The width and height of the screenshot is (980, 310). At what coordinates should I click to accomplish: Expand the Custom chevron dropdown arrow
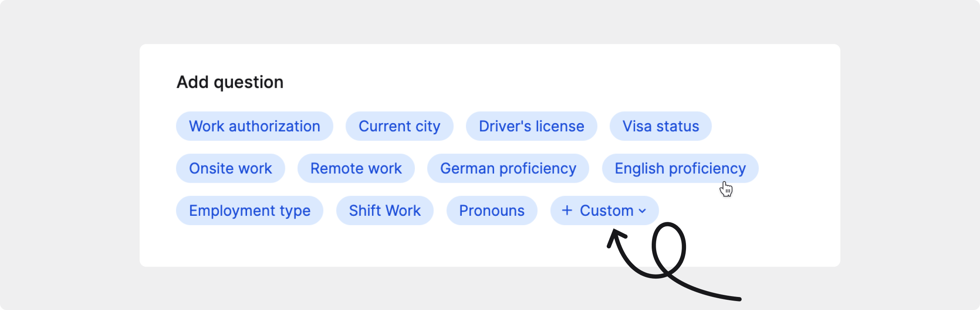click(642, 211)
